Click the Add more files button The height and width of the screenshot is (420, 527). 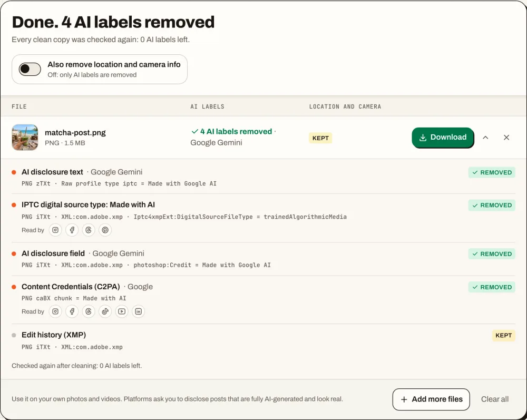[x=431, y=399]
